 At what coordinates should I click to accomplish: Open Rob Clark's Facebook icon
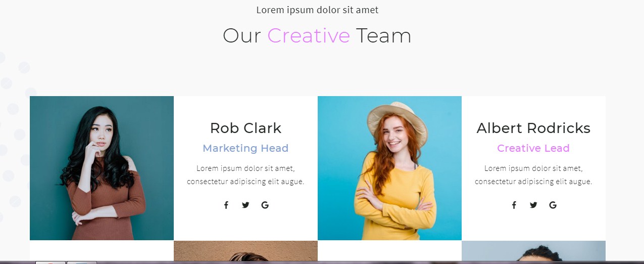(226, 205)
